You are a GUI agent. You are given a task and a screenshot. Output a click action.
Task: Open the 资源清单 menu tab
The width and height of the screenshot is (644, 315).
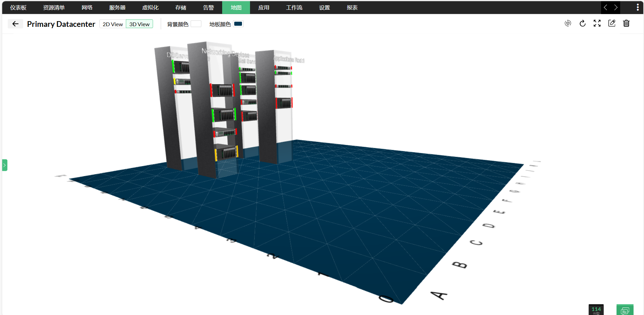(x=54, y=7)
